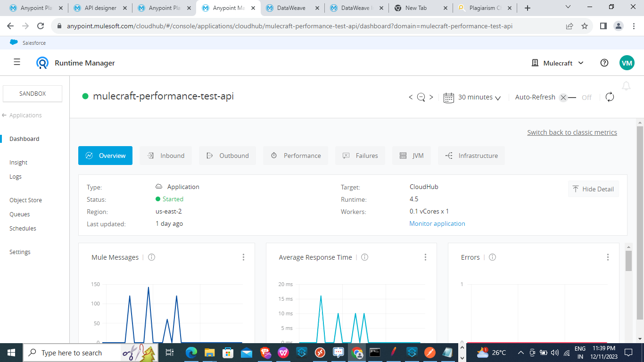The image size is (644, 362).
Task: Click the help question mark icon
Action: coord(604,63)
